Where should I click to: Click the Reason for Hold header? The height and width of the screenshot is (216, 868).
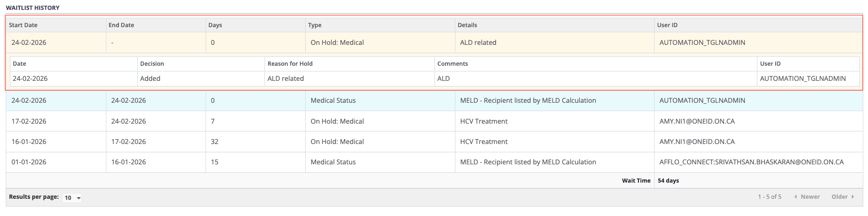pyautogui.click(x=290, y=64)
